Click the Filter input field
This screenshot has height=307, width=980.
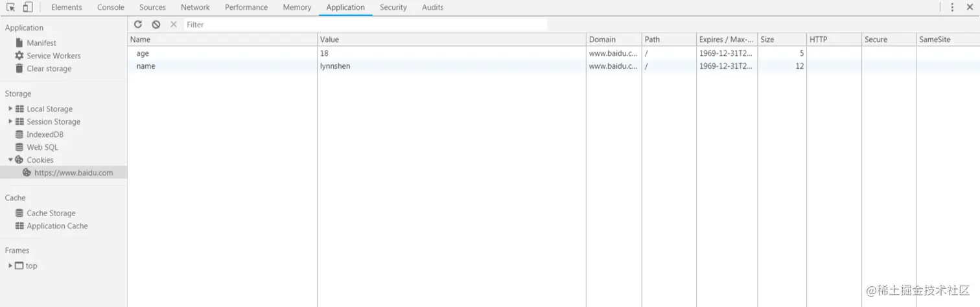[366, 24]
